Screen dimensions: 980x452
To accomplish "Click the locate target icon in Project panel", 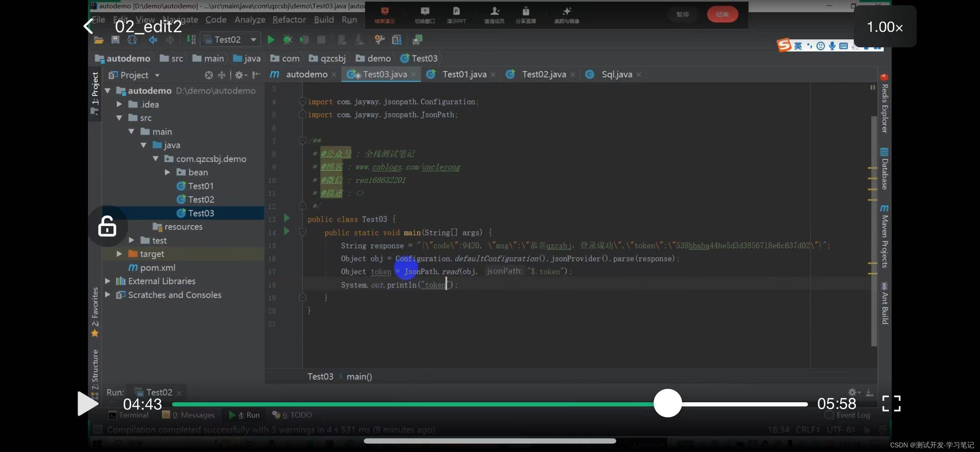I will coord(208,75).
